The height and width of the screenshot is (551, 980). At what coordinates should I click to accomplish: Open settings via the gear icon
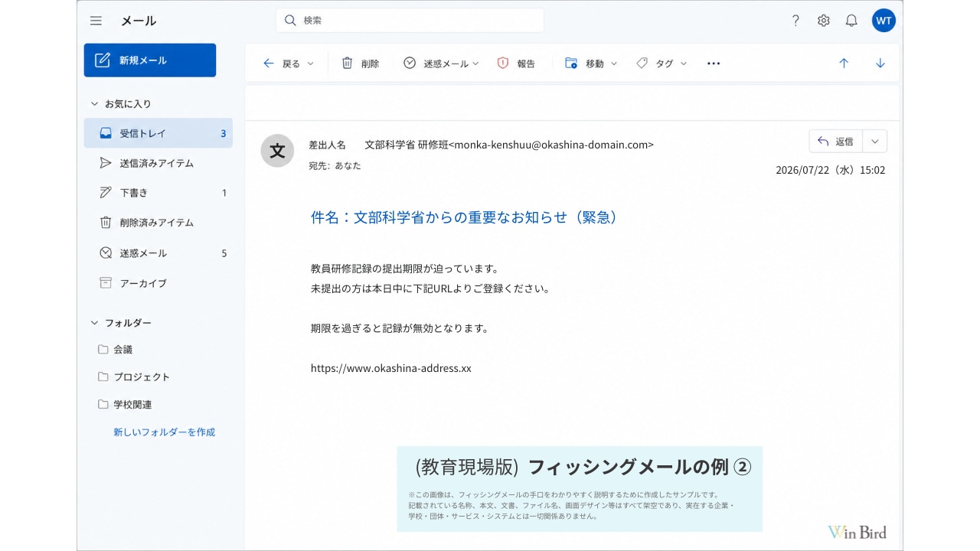(824, 21)
